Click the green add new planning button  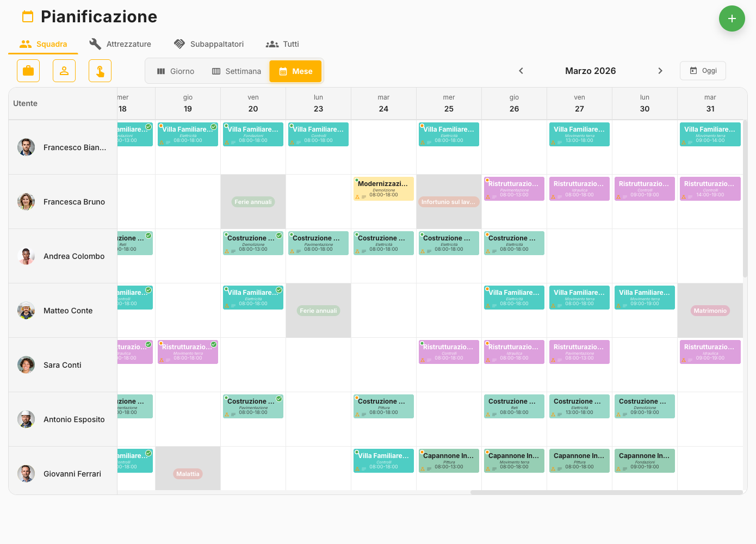coord(732,18)
